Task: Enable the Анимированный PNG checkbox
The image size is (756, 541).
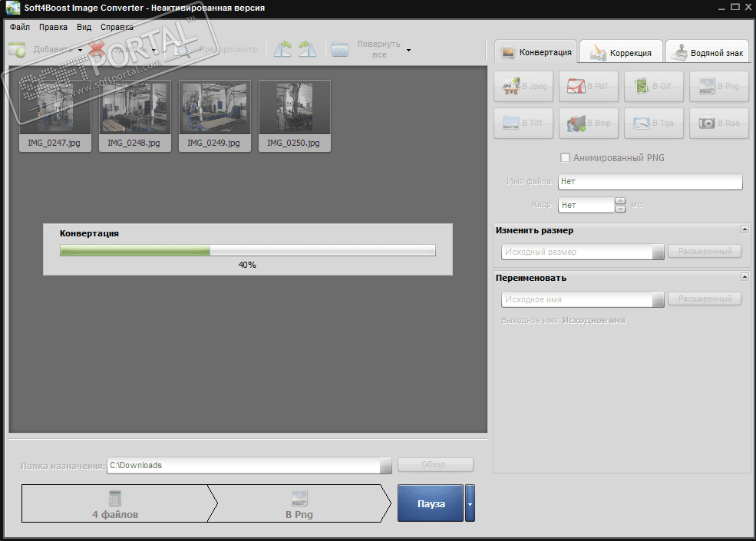Action: pos(565,157)
